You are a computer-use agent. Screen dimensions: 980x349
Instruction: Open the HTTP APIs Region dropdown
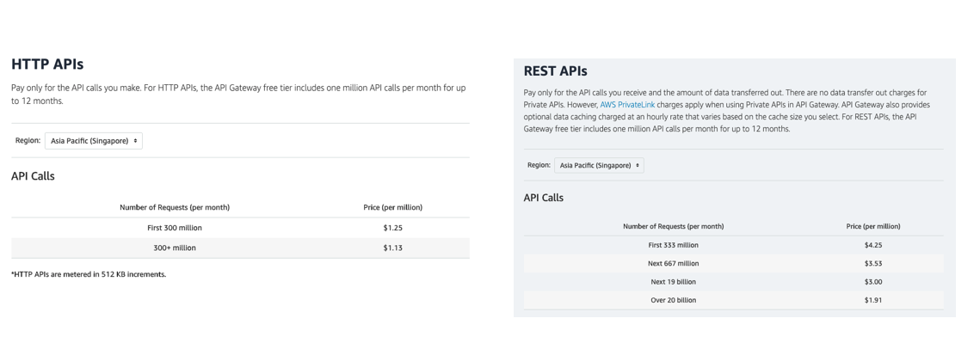click(94, 141)
